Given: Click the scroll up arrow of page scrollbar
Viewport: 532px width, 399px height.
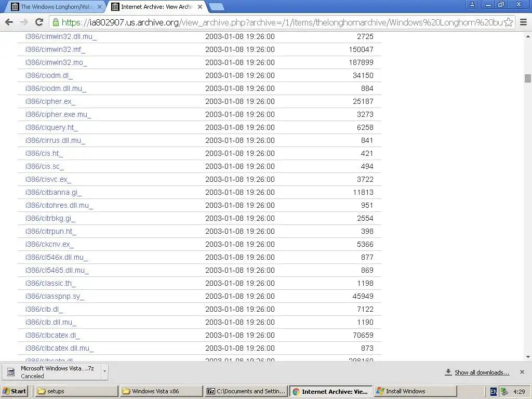Looking at the screenshot, I should pos(528,36).
